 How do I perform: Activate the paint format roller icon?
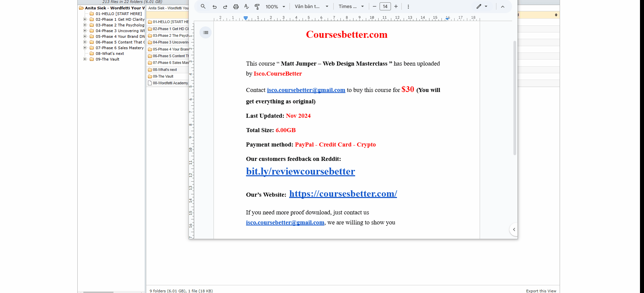[257, 7]
